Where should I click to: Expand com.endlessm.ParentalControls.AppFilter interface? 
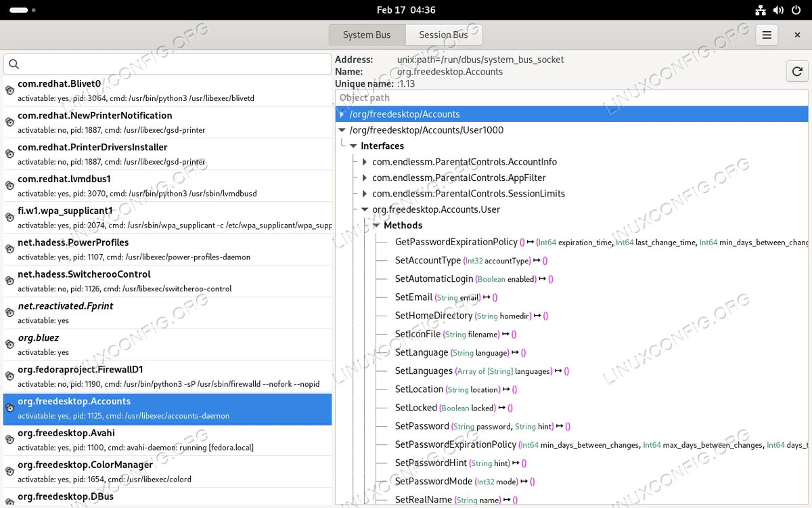point(365,177)
